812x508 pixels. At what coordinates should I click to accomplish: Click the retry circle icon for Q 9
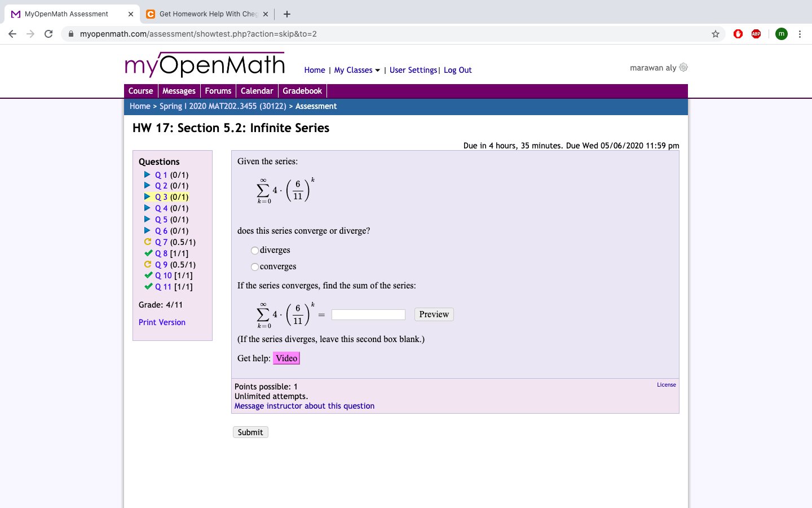coord(148,264)
